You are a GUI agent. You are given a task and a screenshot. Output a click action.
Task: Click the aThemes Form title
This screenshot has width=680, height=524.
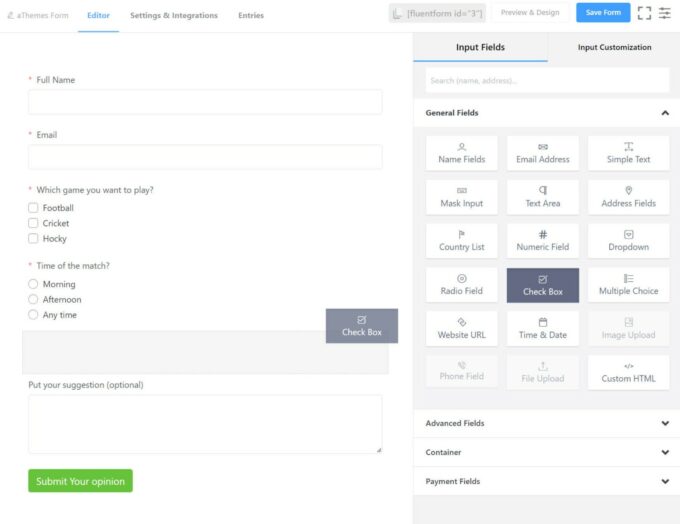[x=38, y=15]
